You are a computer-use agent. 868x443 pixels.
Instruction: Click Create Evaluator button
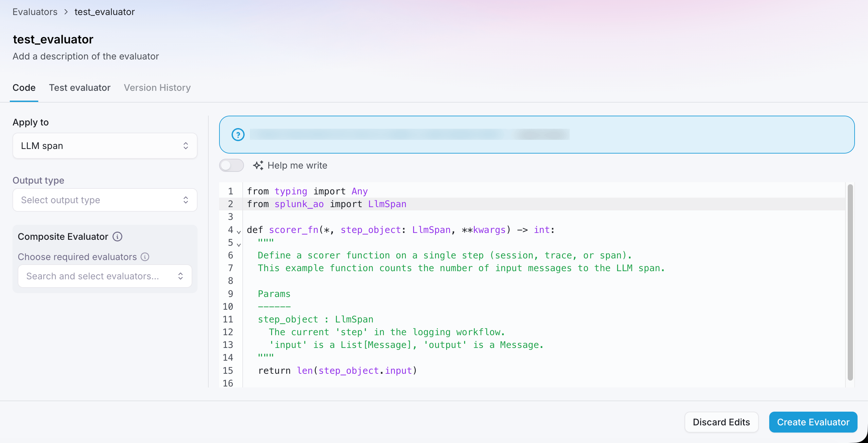tap(813, 422)
